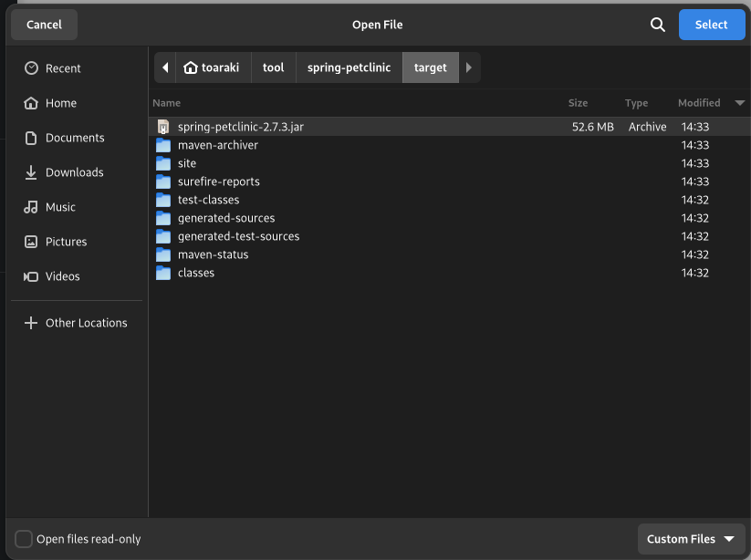Click the Modified column sort arrow
This screenshot has width=751, height=560.
(x=739, y=103)
